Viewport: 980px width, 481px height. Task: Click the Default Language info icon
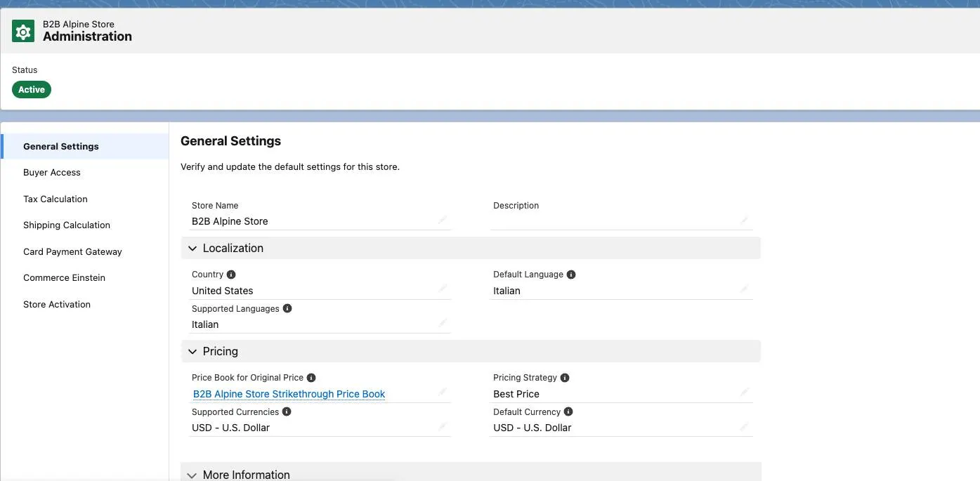pos(571,275)
